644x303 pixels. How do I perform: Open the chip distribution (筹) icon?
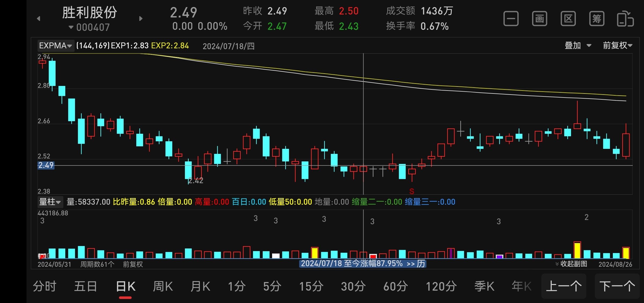pos(597,19)
